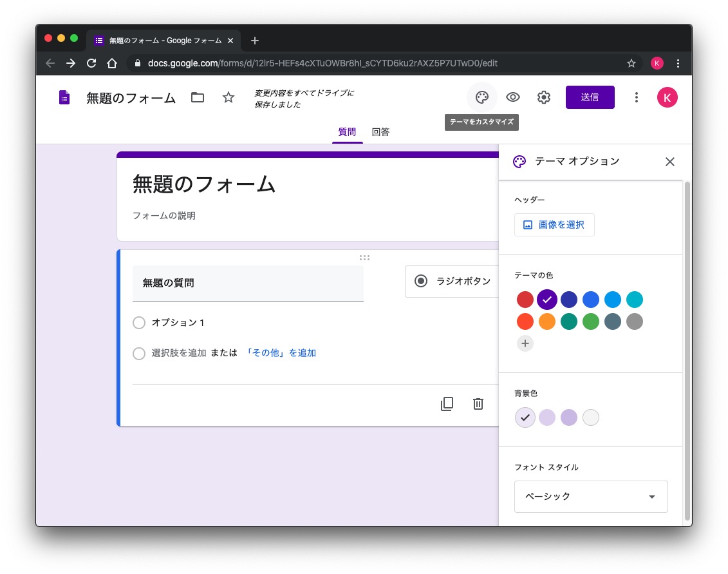
Task: Duplicate the question with the copy icon
Action: coord(447,404)
